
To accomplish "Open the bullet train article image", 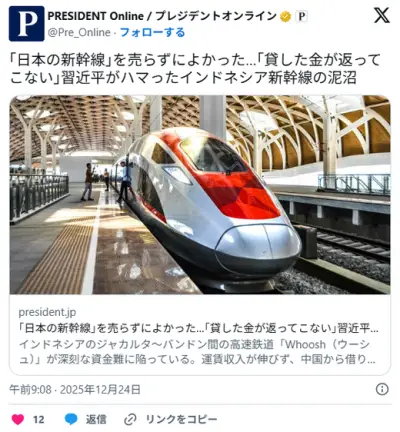I will coord(200,195).
